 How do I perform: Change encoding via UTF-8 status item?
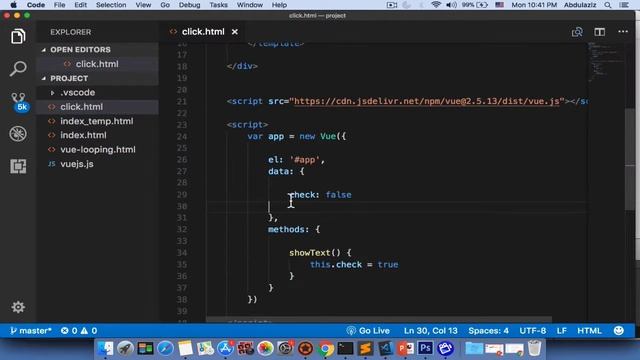[x=533, y=331]
